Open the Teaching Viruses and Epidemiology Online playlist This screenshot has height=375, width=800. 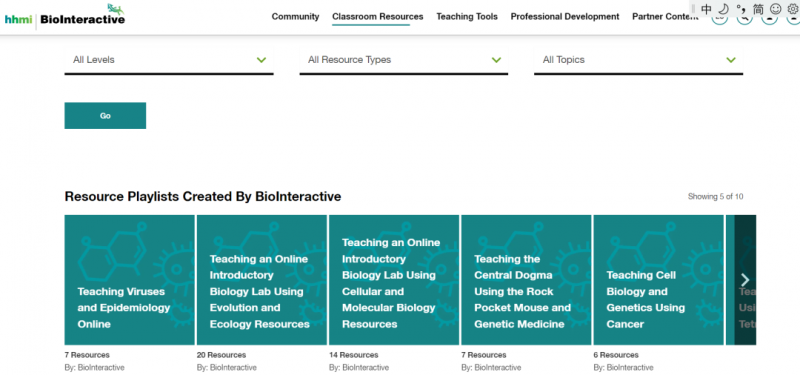point(129,280)
